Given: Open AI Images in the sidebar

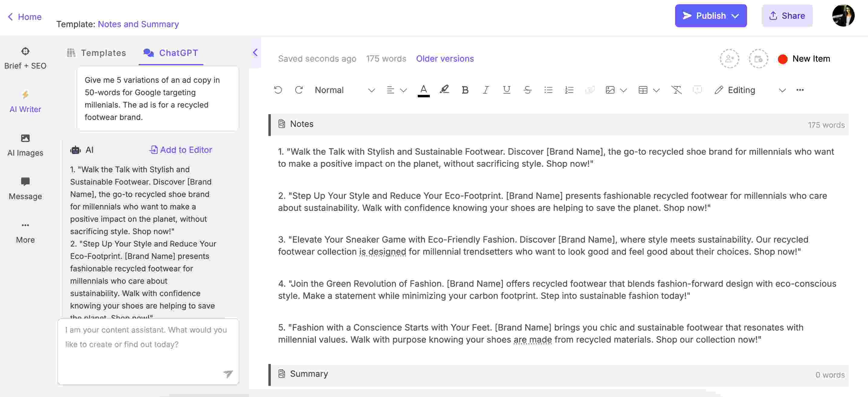Looking at the screenshot, I should tap(25, 145).
